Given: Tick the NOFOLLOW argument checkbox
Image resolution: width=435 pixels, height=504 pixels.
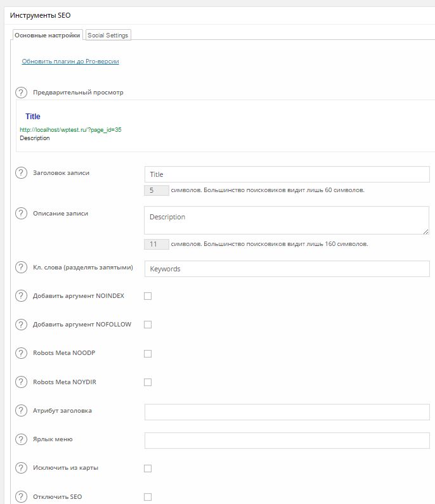Looking at the screenshot, I should [x=148, y=325].
